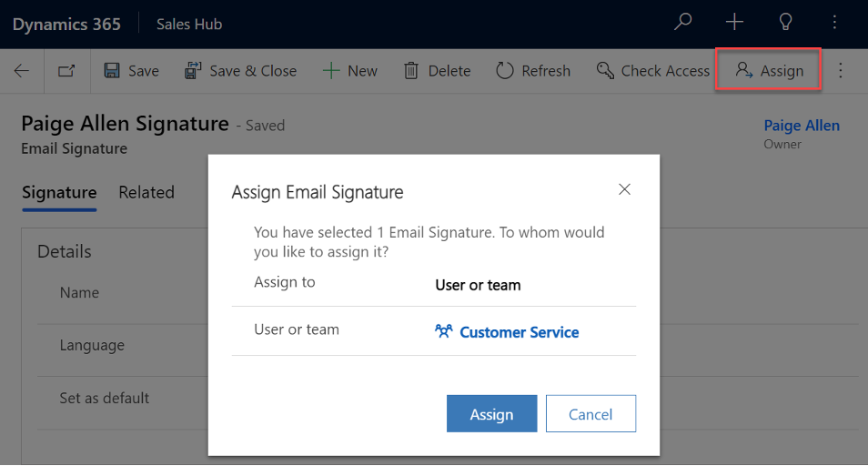The image size is (868, 466).
Task: Click the Save command
Action: 132,71
